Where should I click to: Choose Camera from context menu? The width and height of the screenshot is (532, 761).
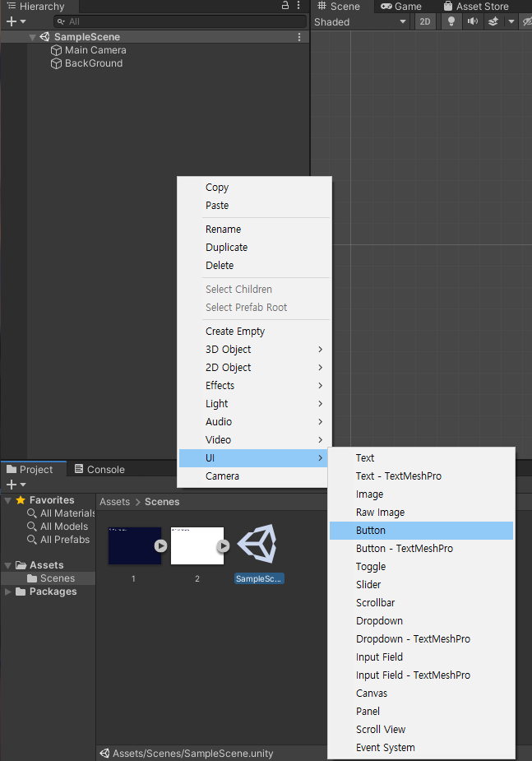pyautogui.click(x=255, y=476)
